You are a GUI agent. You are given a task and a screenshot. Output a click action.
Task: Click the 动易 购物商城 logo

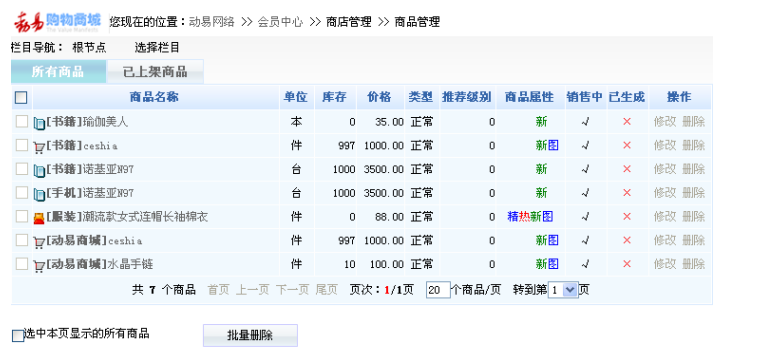pos(58,22)
